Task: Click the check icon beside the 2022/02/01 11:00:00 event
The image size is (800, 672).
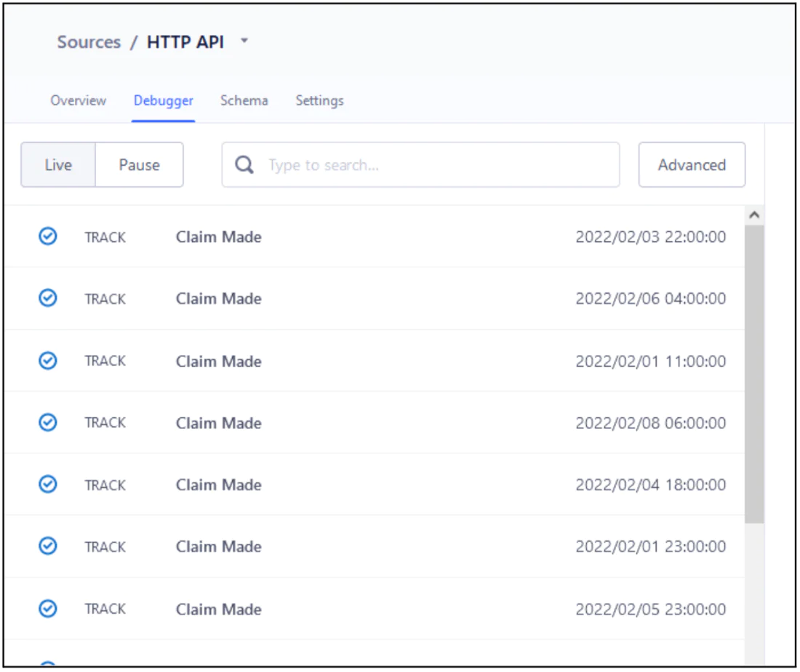Action: point(48,361)
